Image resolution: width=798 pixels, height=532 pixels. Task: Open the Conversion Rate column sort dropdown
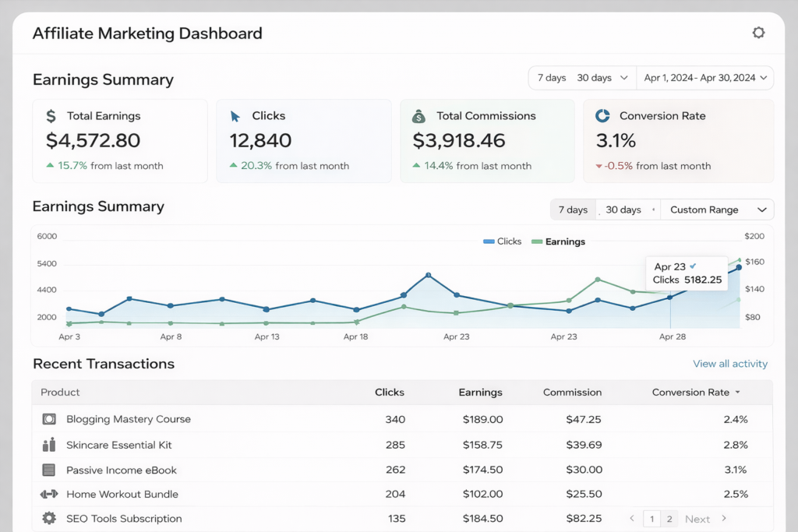pos(695,393)
